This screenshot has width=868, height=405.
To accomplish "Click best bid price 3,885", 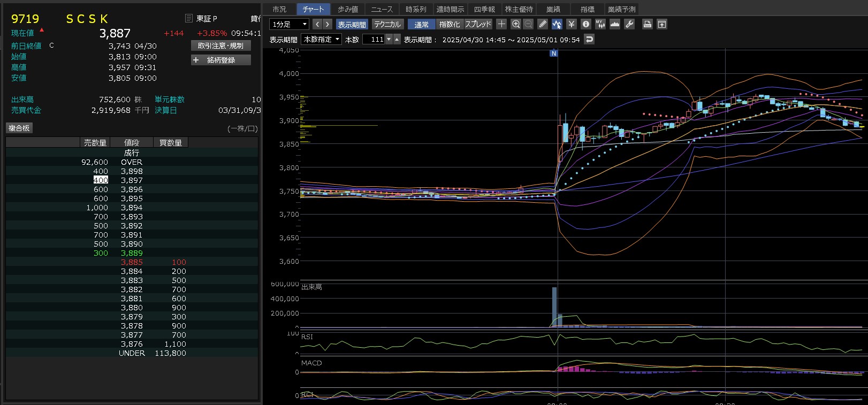I will tap(132, 262).
